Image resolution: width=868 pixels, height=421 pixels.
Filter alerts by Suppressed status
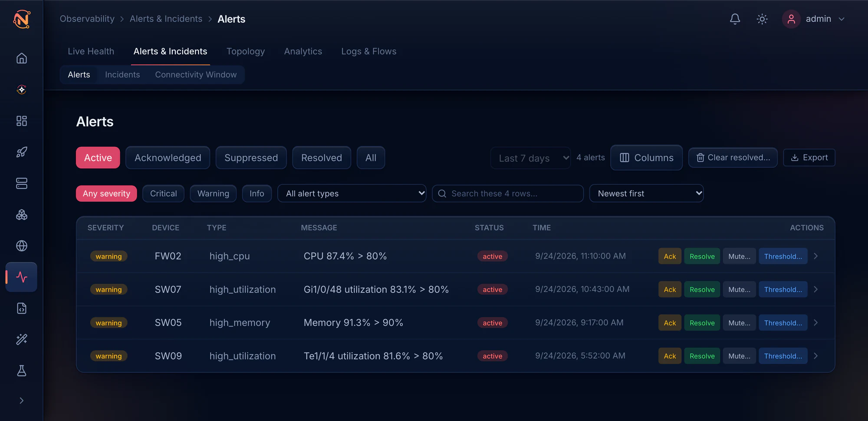coord(251,158)
